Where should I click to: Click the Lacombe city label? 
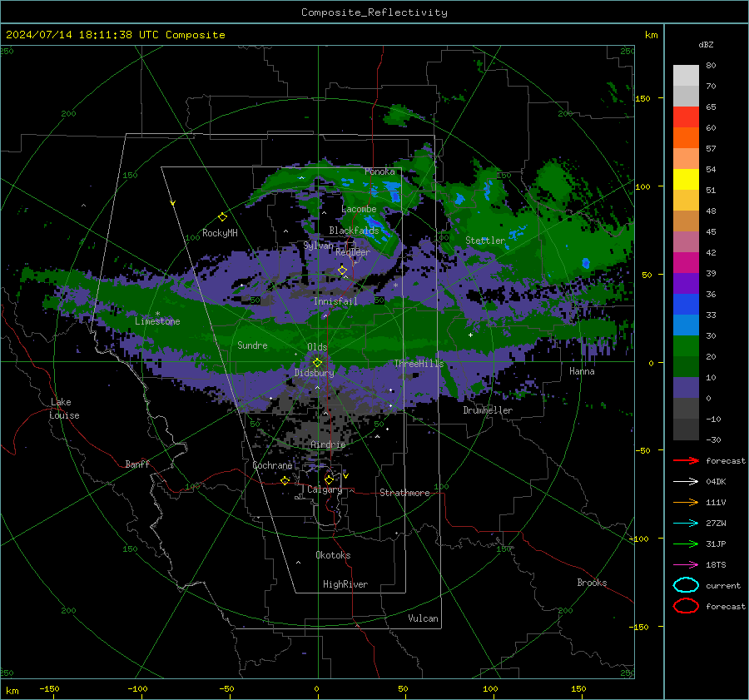359,209
